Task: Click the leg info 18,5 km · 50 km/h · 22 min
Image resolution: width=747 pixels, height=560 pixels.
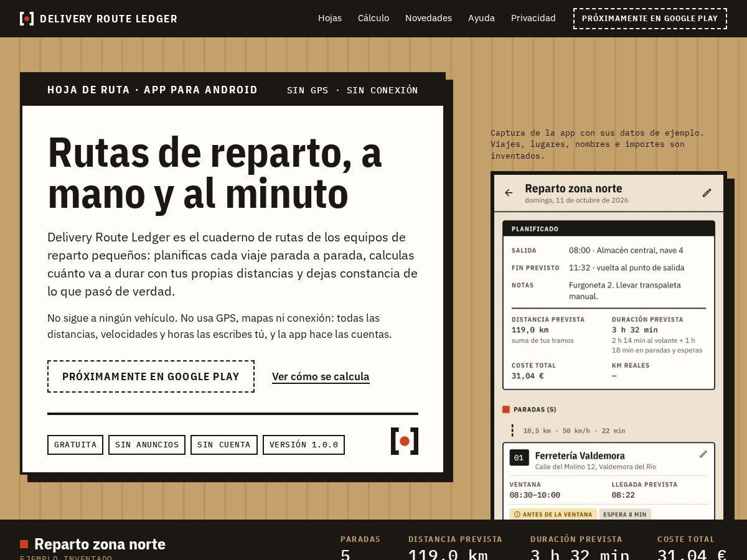Action: coord(574,431)
